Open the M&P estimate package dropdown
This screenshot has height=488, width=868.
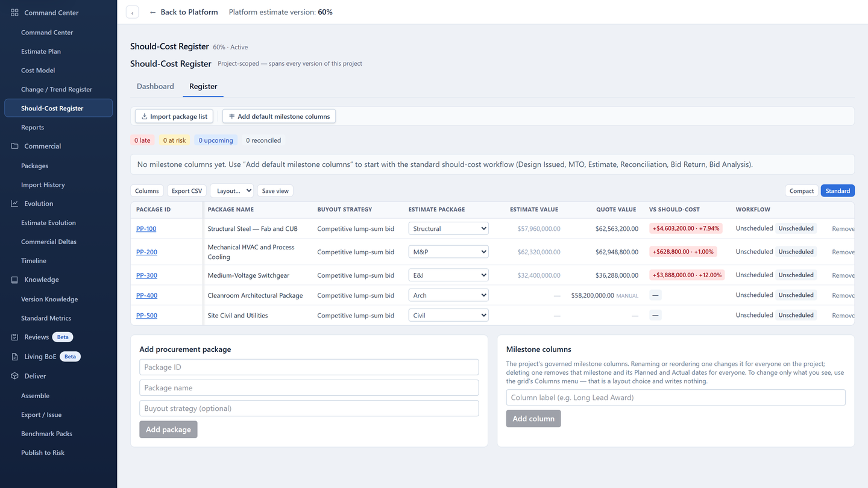point(448,252)
